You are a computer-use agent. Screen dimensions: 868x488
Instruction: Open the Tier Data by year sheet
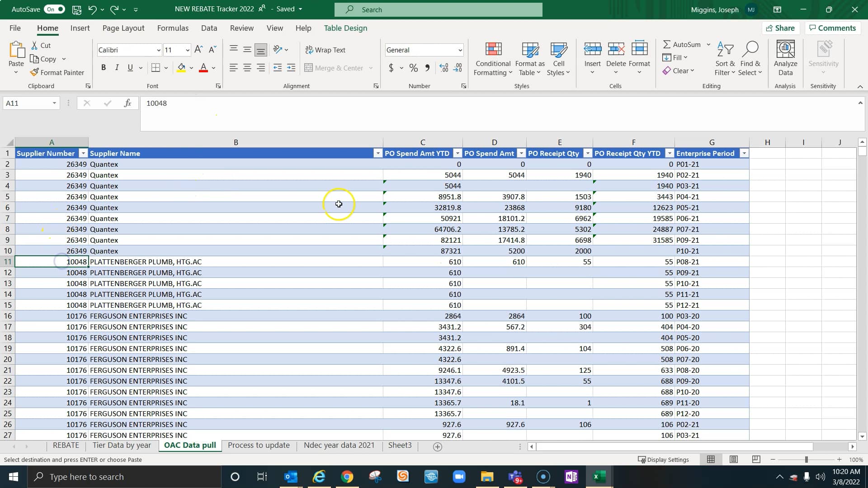[x=121, y=445]
